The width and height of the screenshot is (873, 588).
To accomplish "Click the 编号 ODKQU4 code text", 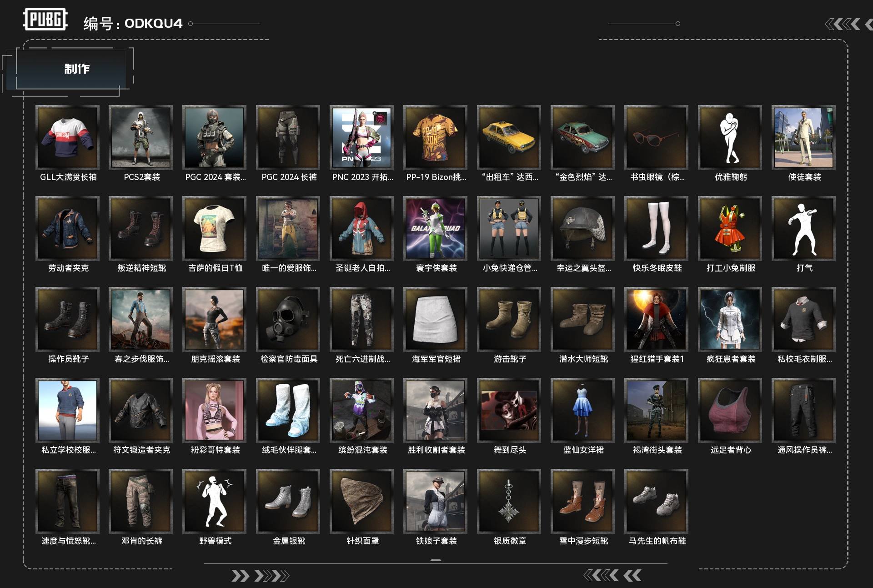I will 133,23.
